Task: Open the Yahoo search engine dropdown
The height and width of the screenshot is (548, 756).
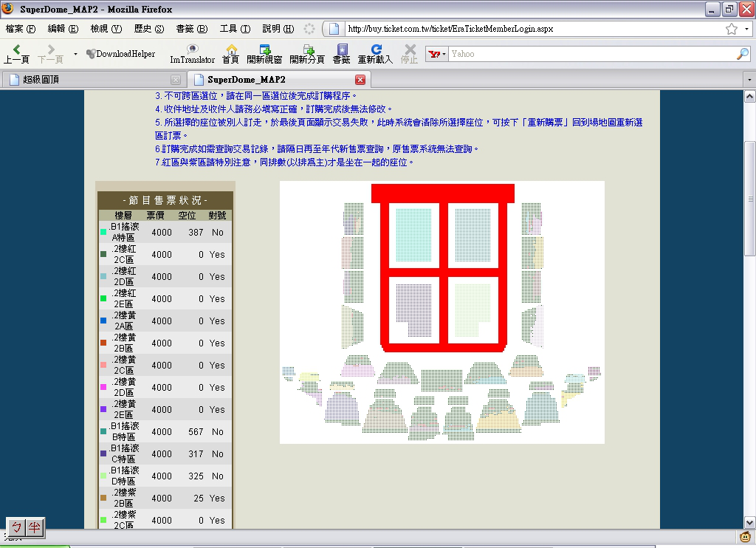Action: tap(437, 54)
